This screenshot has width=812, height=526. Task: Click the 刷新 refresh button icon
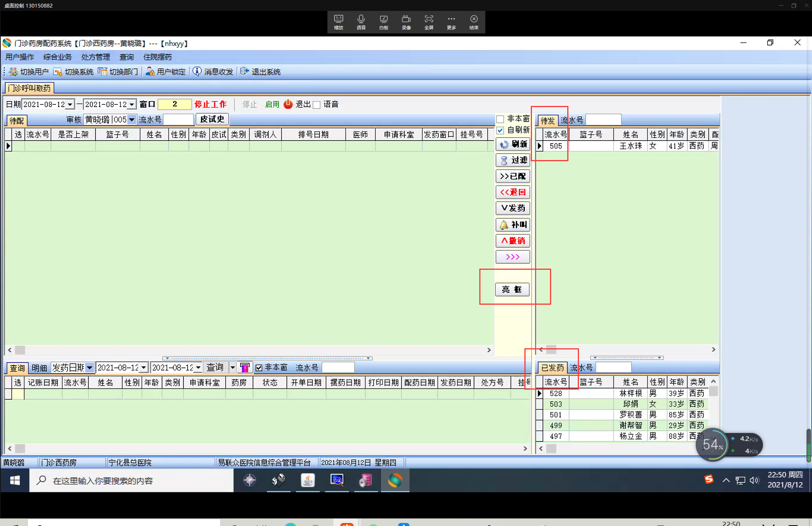pos(504,144)
